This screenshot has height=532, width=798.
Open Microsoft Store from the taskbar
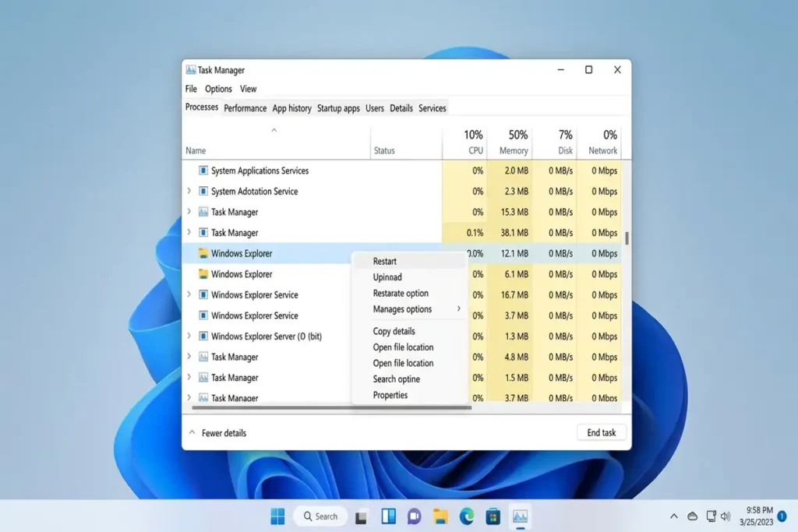point(493,516)
